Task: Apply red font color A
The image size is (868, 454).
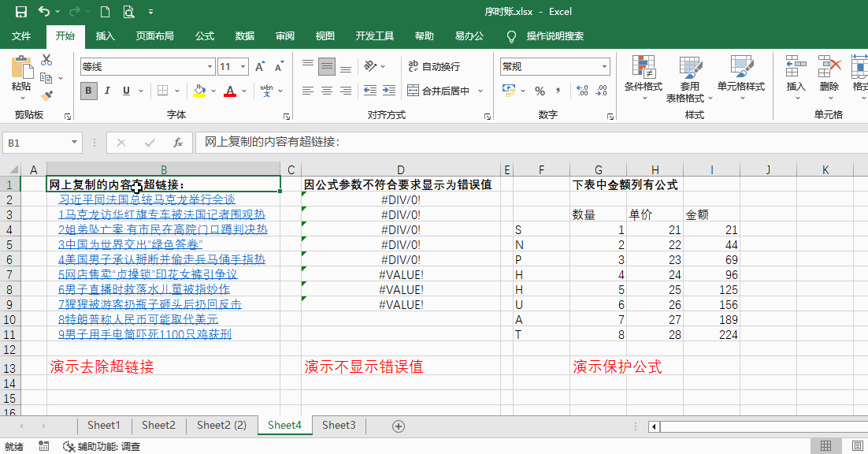Action: [x=230, y=90]
